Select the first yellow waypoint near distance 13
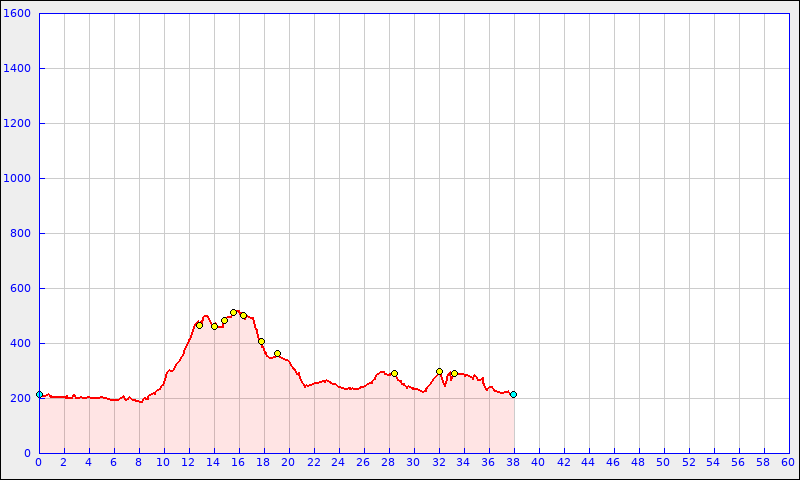This screenshot has height=480, width=800. [199, 325]
